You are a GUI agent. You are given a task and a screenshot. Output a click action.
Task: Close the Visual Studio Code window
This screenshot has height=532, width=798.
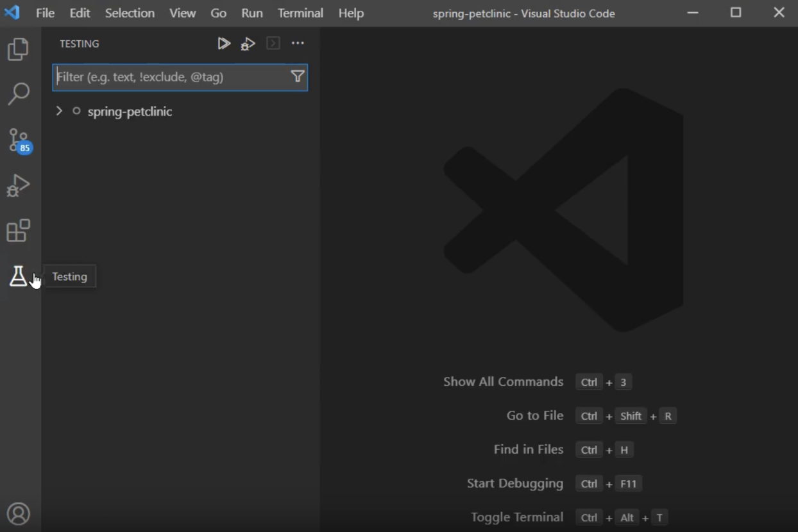[779, 12]
